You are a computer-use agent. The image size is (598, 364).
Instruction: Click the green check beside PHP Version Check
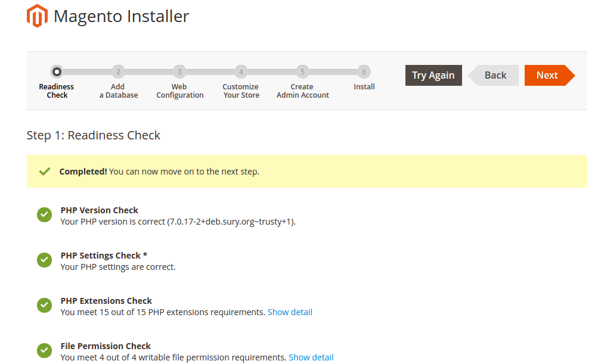point(44,215)
